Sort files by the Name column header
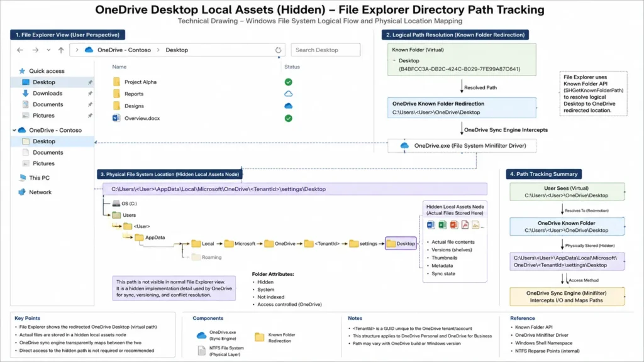This screenshot has width=644, height=362. point(119,67)
